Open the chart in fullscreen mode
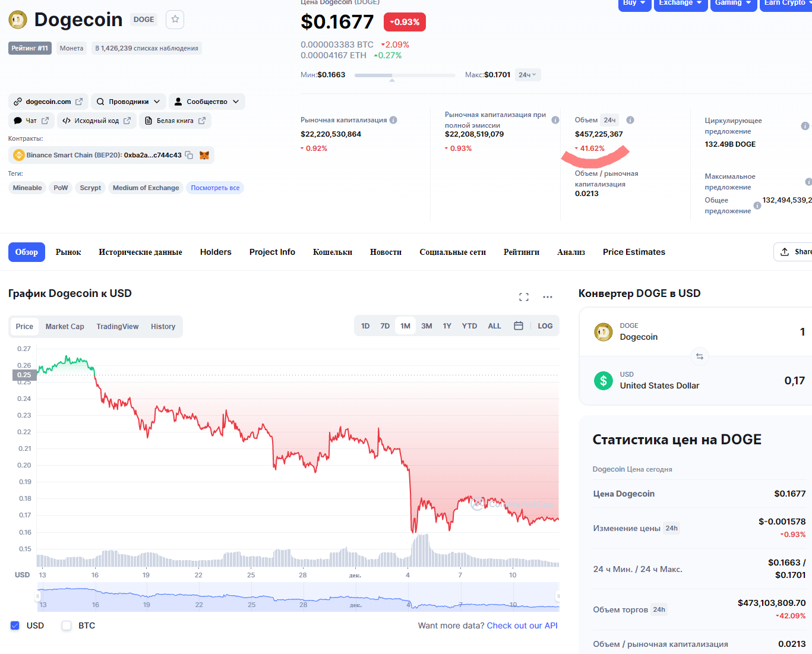The width and height of the screenshot is (812, 654). [524, 297]
